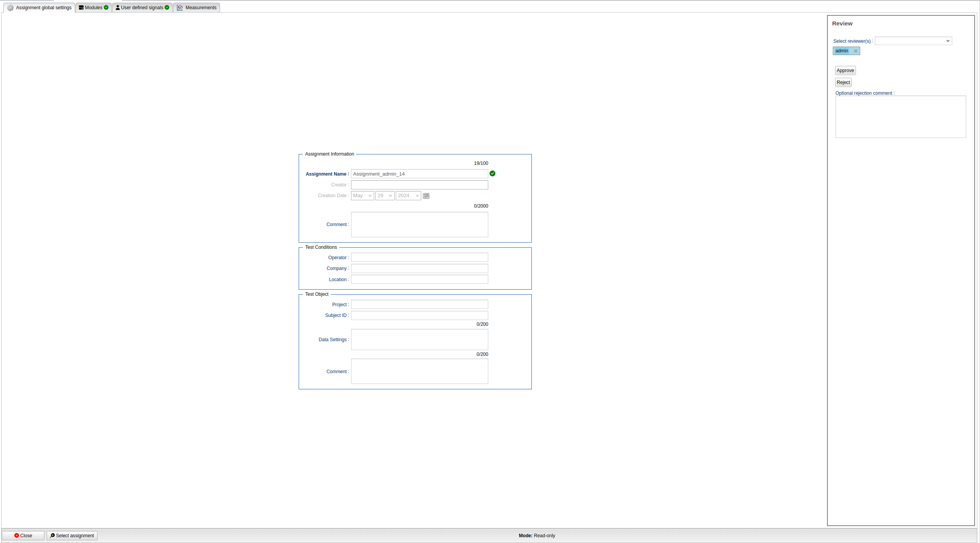Click the green check icon on Modules tab
980x543 pixels.
[106, 7]
